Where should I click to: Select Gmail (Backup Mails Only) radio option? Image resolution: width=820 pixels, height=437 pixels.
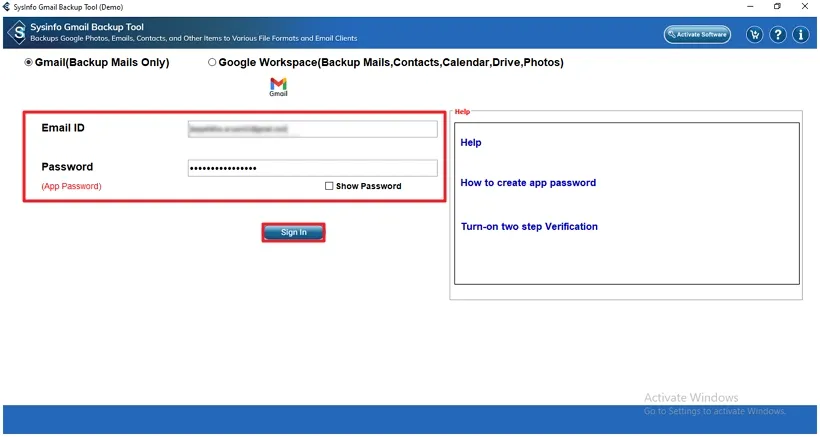click(x=28, y=63)
